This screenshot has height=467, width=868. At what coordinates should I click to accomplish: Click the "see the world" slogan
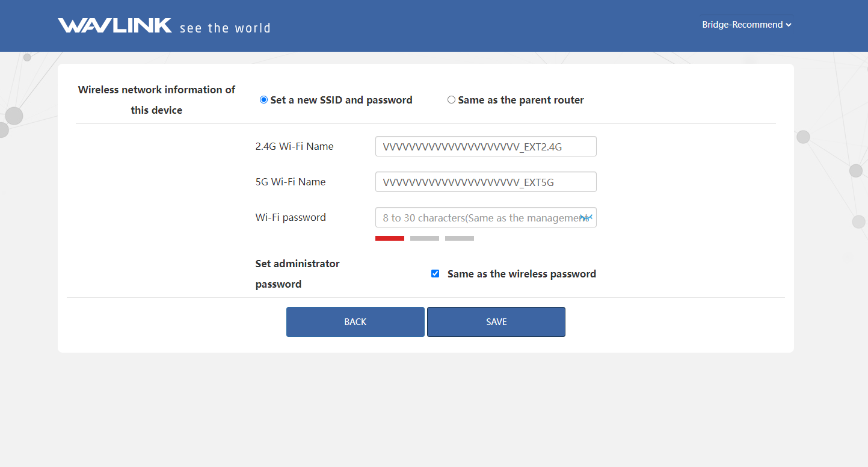pos(225,28)
